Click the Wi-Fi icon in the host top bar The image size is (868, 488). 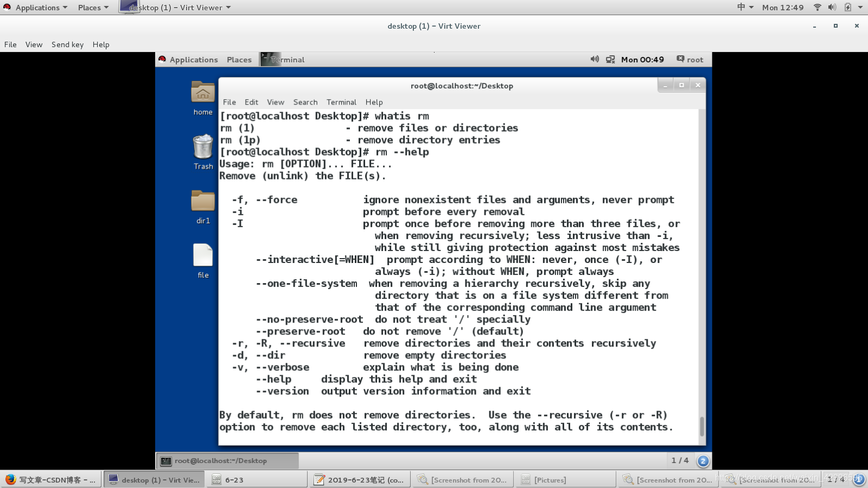[817, 7]
